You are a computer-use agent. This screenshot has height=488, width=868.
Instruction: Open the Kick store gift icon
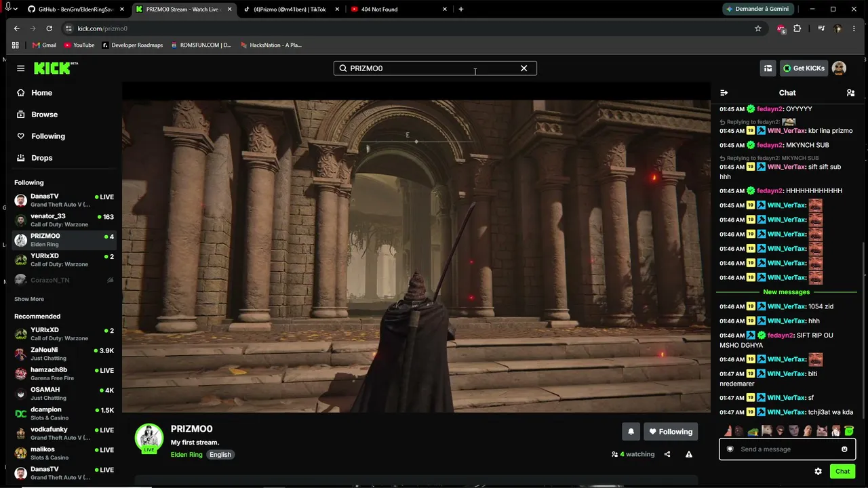click(768, 68)
